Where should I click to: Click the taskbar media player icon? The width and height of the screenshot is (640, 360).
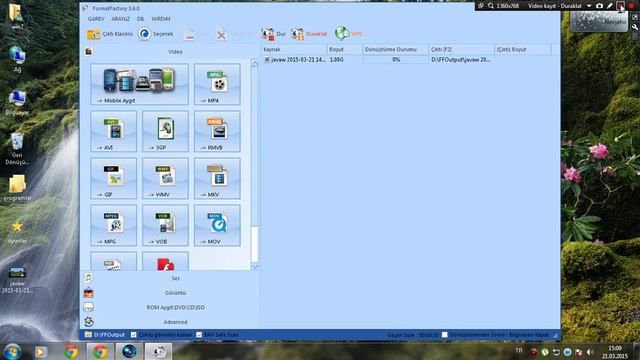(x=41, y=351)
